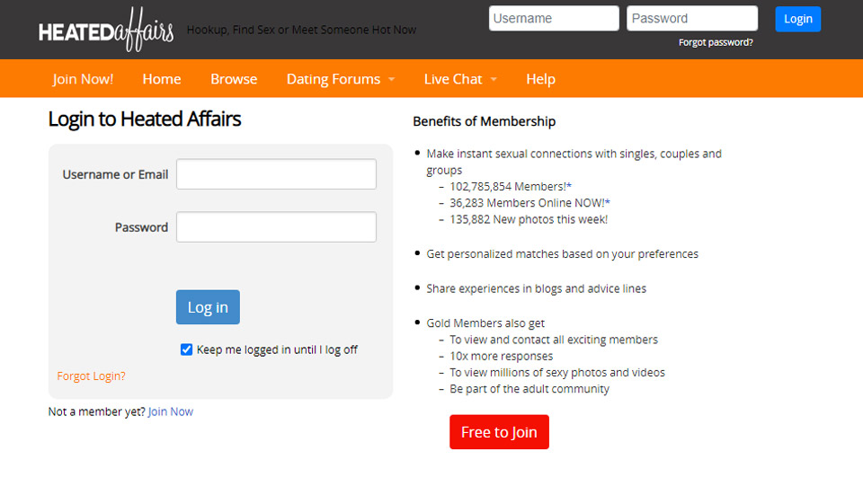Expand the Dating Forums dropdown arrow
Viewport: 863px width, 504px height.
pos(392,80)
